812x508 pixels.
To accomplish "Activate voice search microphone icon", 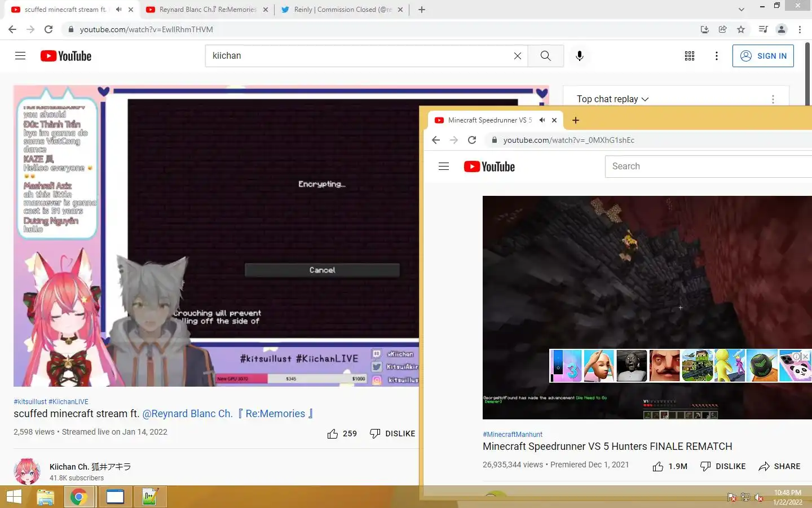I will pos(580,56).
